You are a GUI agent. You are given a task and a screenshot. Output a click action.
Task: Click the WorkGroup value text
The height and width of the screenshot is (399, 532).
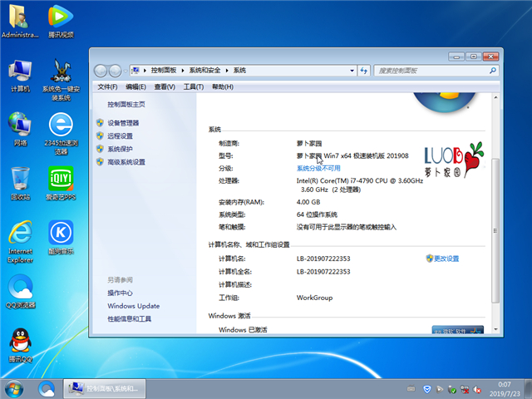tap(314, 298)
